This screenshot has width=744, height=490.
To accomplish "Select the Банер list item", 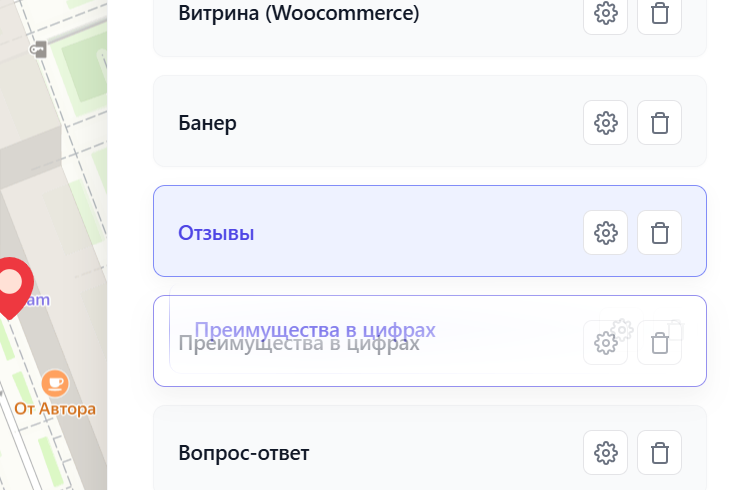I will pyautogui.click(x=207, y=124).
